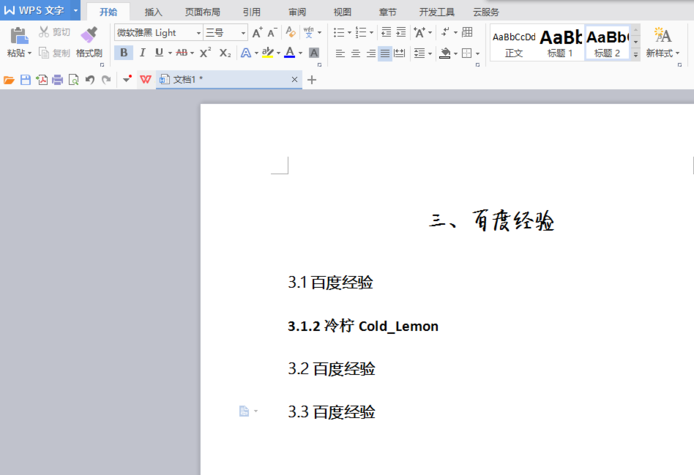
Task: Click the insert table grid icon
Action: point(467,32)
